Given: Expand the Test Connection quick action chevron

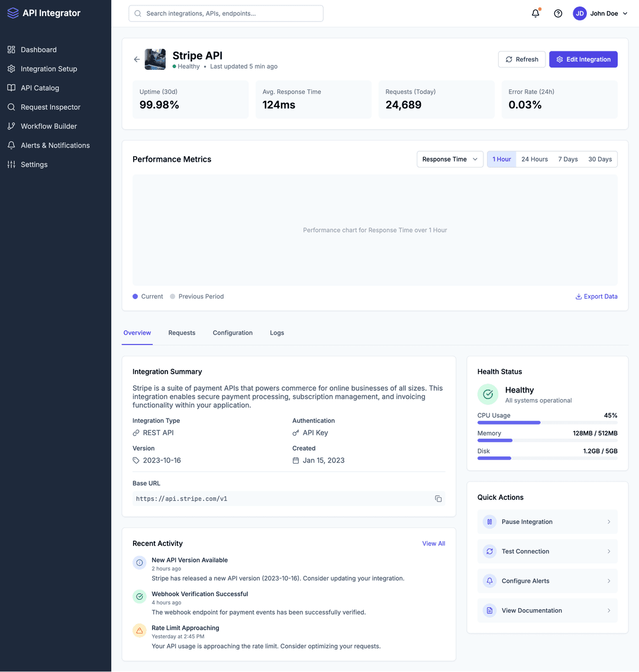Looking at the screenshot, I should point(608,551).
